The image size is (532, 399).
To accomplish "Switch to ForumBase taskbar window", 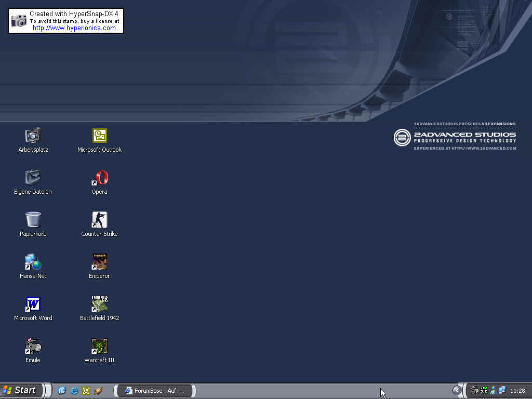I will 155,391.
